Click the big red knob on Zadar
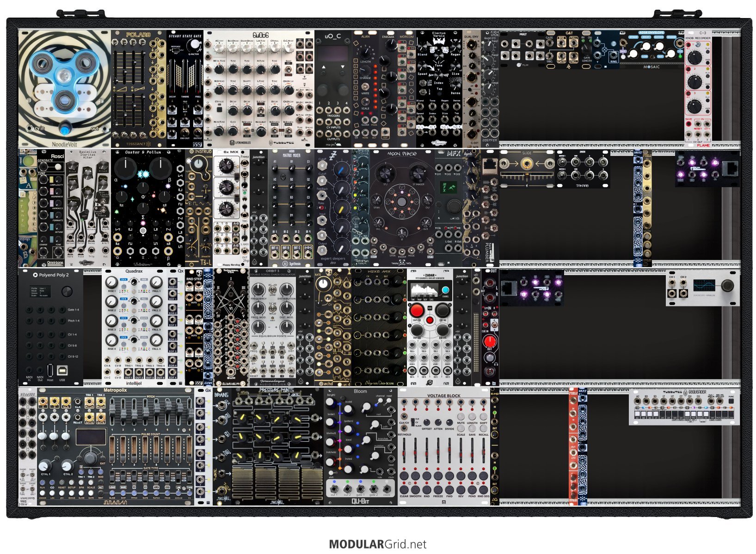 (417, 310)
